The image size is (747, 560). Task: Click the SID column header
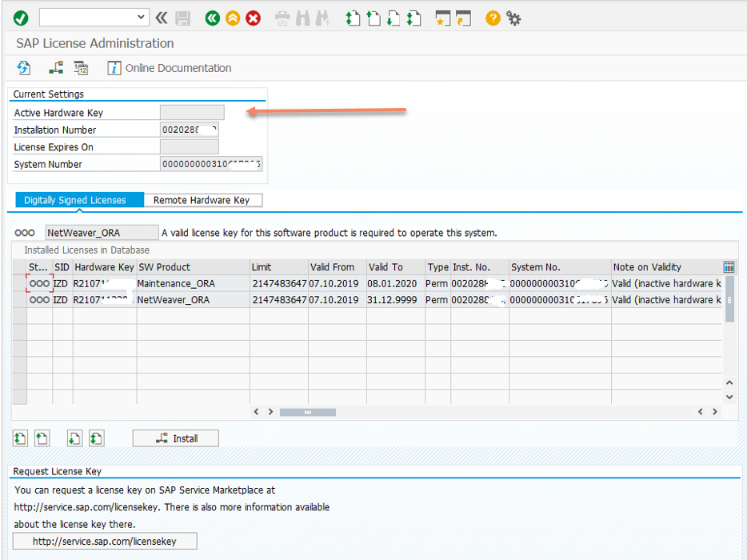click(62, 267)
